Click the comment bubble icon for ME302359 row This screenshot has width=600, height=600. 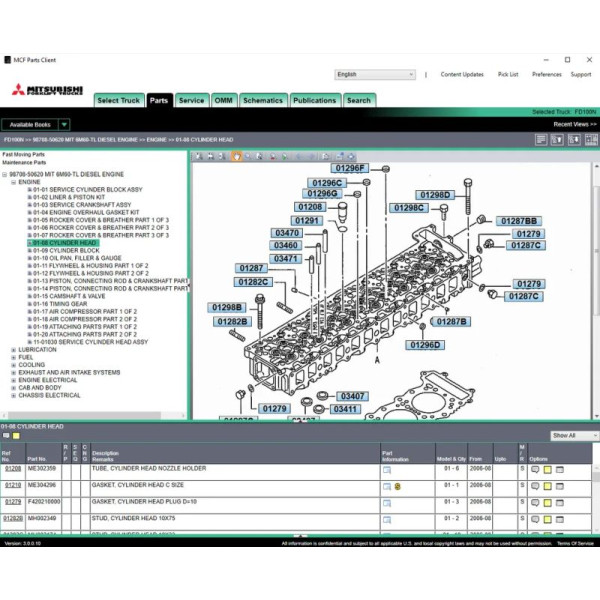536,469
